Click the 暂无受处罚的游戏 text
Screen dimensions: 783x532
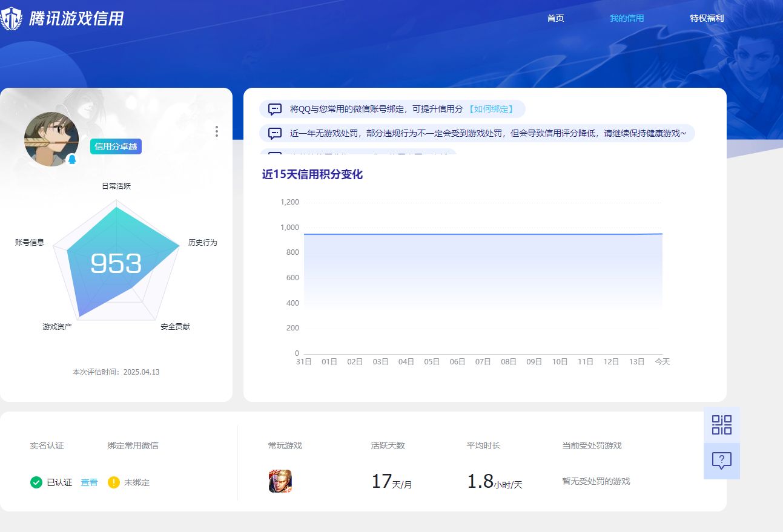(x=596, y=482)
